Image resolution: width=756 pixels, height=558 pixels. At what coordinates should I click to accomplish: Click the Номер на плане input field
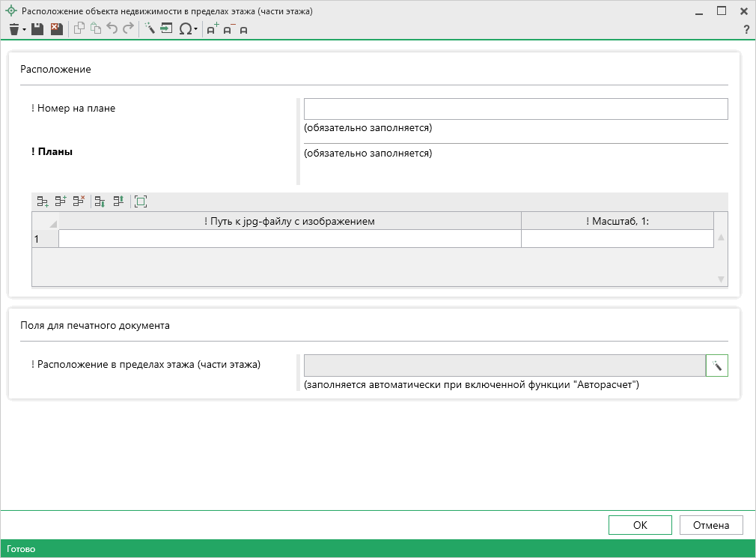[x=515, y=109]
